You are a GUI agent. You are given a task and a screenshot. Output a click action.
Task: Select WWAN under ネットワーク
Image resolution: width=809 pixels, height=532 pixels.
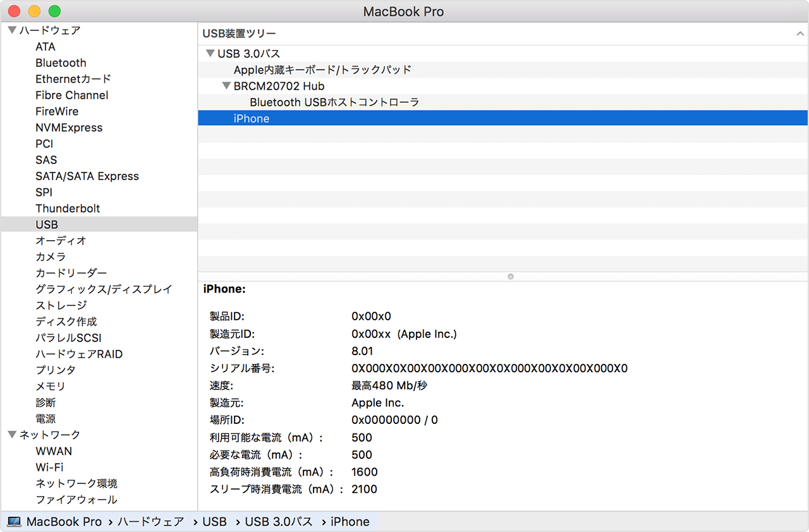pyautogui.click(x=54, y=451)
